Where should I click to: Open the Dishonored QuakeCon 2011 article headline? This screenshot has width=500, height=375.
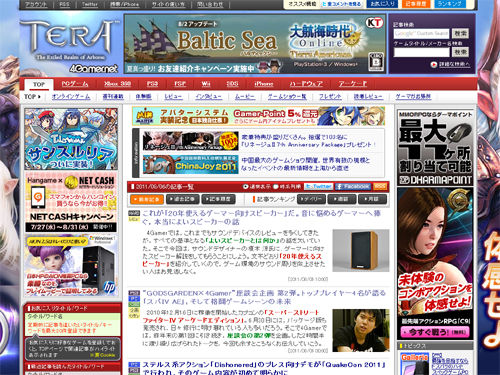click(264, 368)
